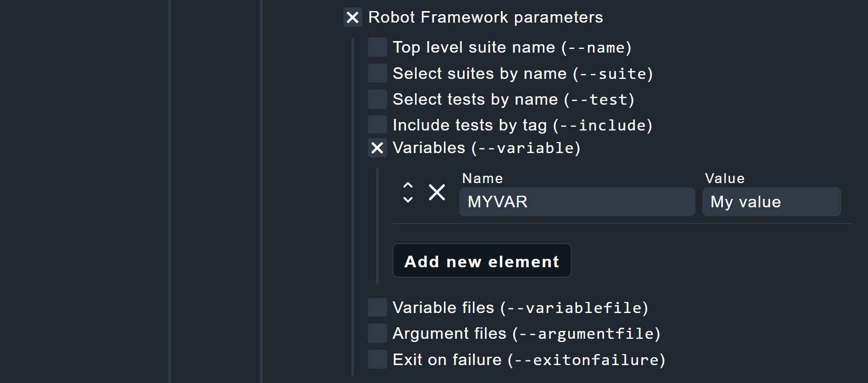Click the Variables (--variable) label

[487, 148]
